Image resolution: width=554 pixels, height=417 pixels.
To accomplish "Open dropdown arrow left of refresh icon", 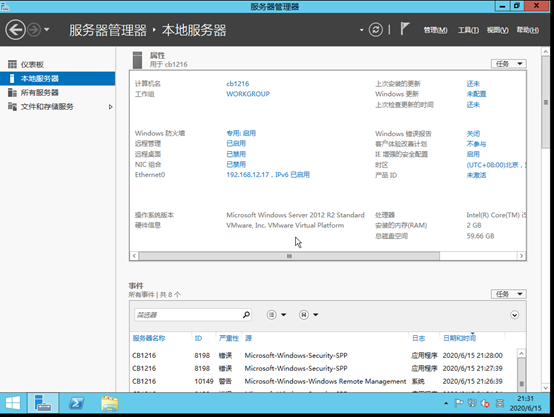I will pos(361,30).
